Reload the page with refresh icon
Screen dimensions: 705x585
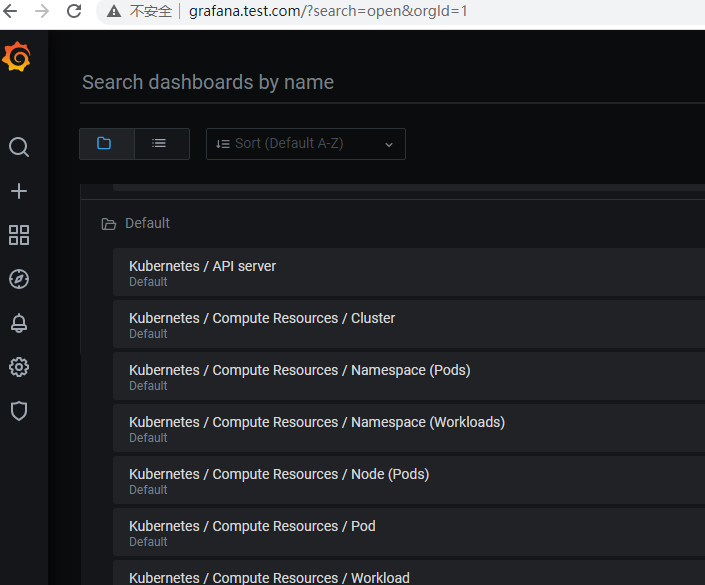click(74, 11)
